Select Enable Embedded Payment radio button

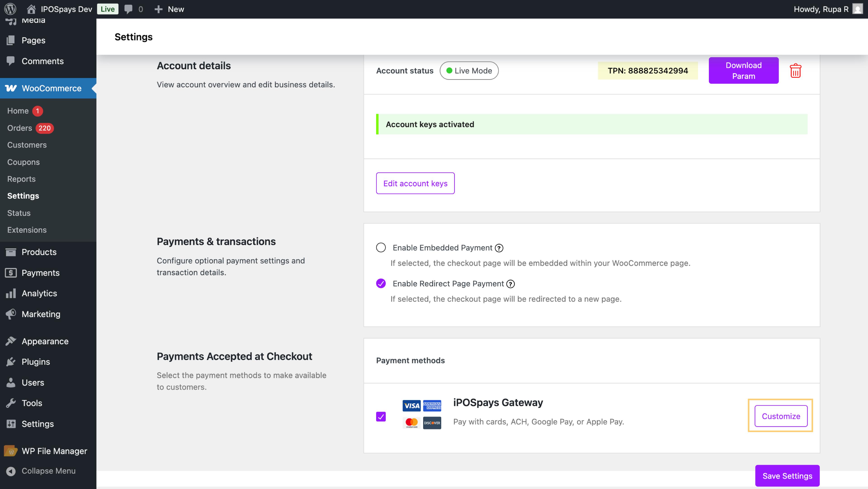[381, 247]
